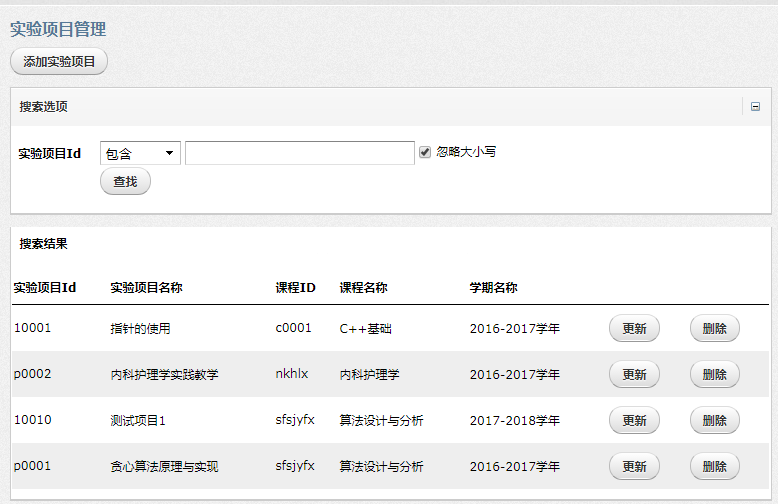Screen dimensions: 778x504
Task: Delete the 贪心算法原理与实现 row
Action: point(714,466)
